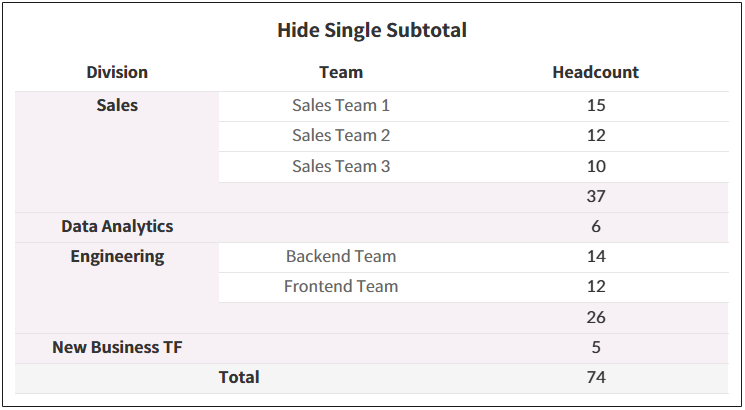Click the Engineering subtotal value 26

pyautogui.click(x=596, y=318)
